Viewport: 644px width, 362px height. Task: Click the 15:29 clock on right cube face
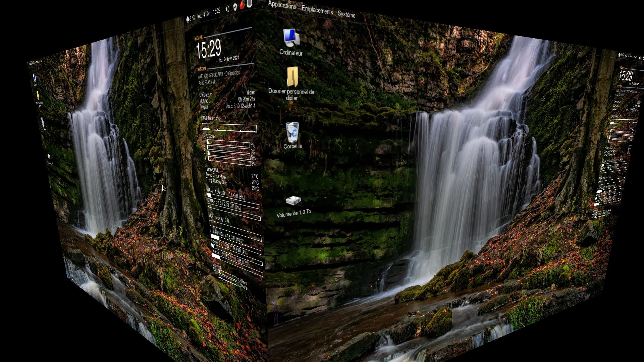pyautogui.click(x=626, y=76)
